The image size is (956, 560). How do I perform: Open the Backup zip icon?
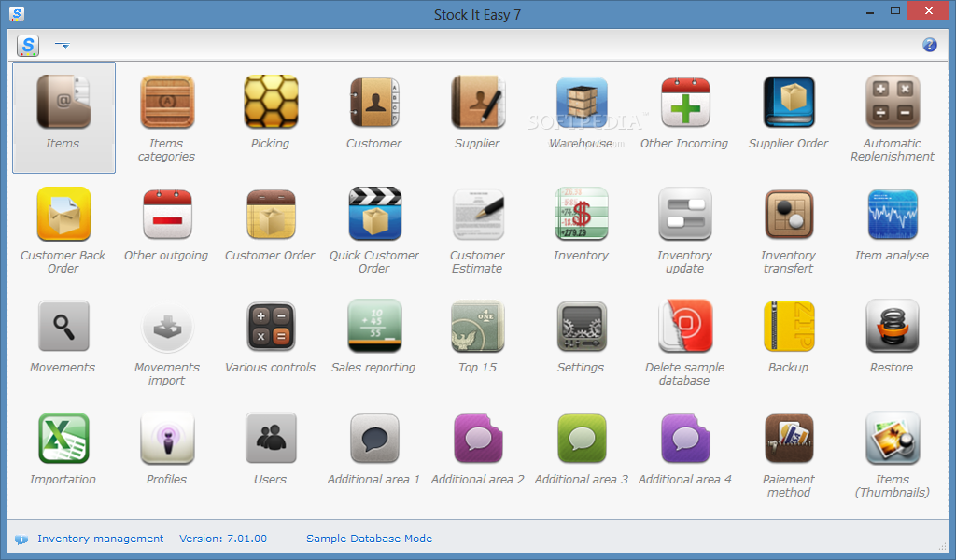(x=789, y=326)
